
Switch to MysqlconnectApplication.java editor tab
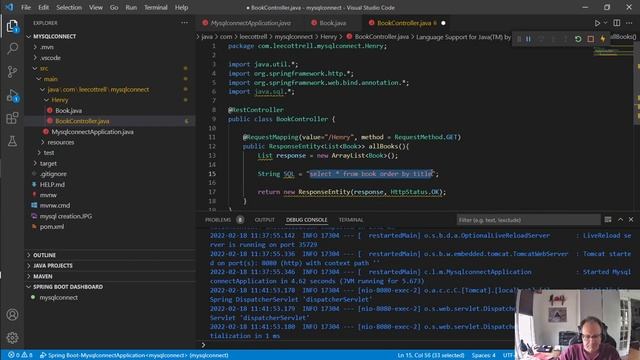(x=247, y=23)
